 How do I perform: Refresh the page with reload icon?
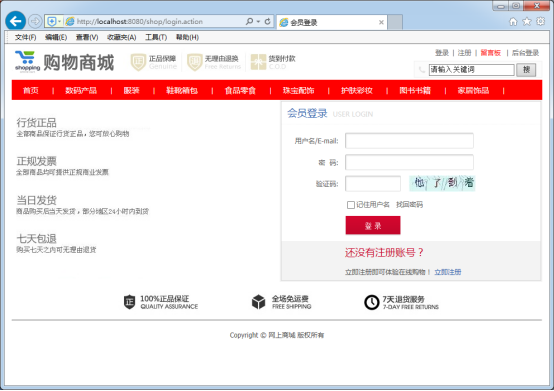point(267,22)
